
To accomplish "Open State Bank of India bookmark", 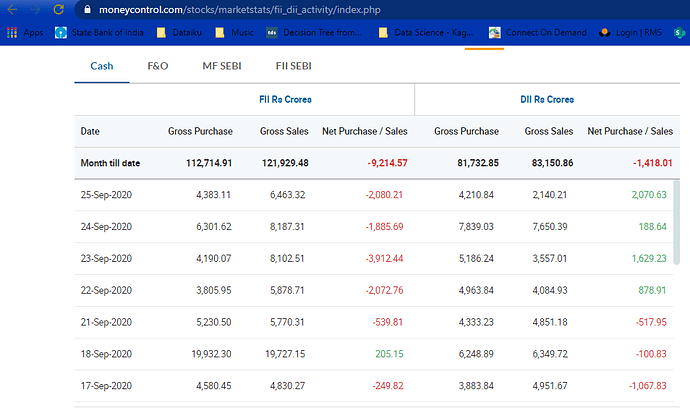I will pos(100,33).
